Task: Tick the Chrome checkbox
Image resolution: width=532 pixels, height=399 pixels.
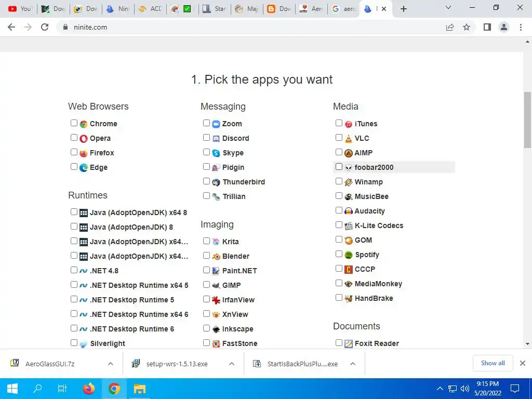Action: tap(74, 123)
